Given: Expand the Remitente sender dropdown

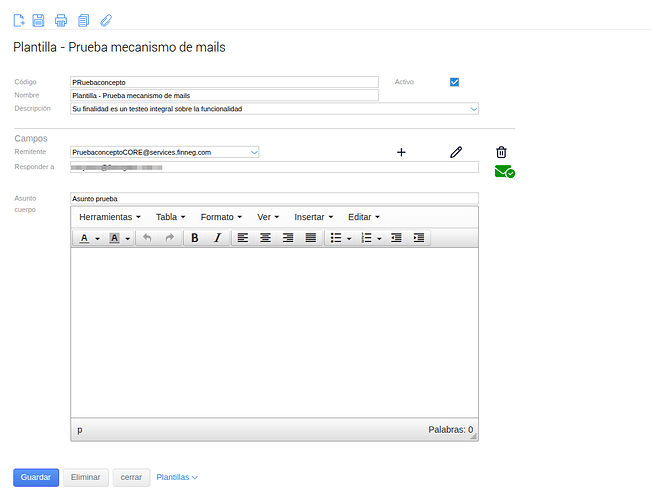Looking at the screenshot, I should point(254,152).
